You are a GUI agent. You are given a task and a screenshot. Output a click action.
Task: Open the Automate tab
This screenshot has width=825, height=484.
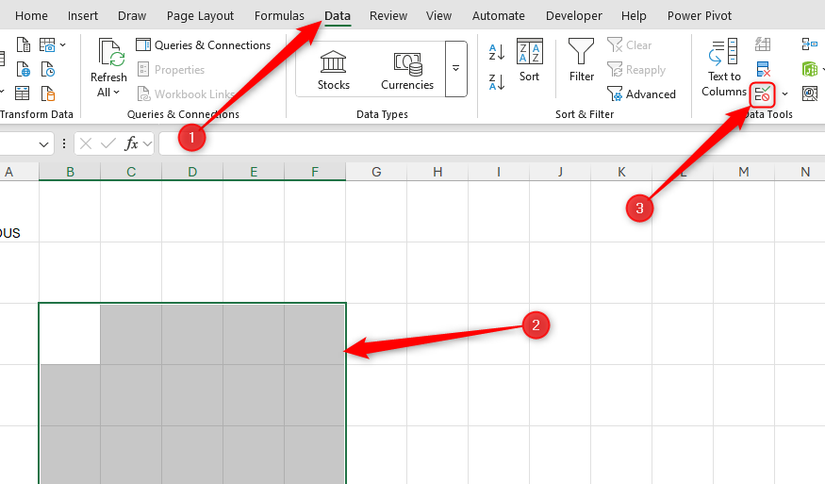coord(498,16)
